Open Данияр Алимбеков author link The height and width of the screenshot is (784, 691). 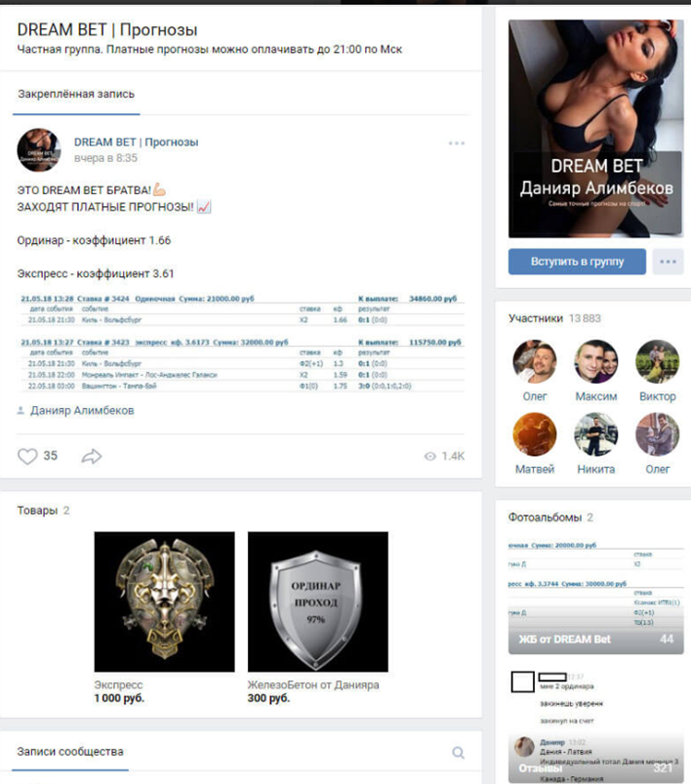point(82,410)
